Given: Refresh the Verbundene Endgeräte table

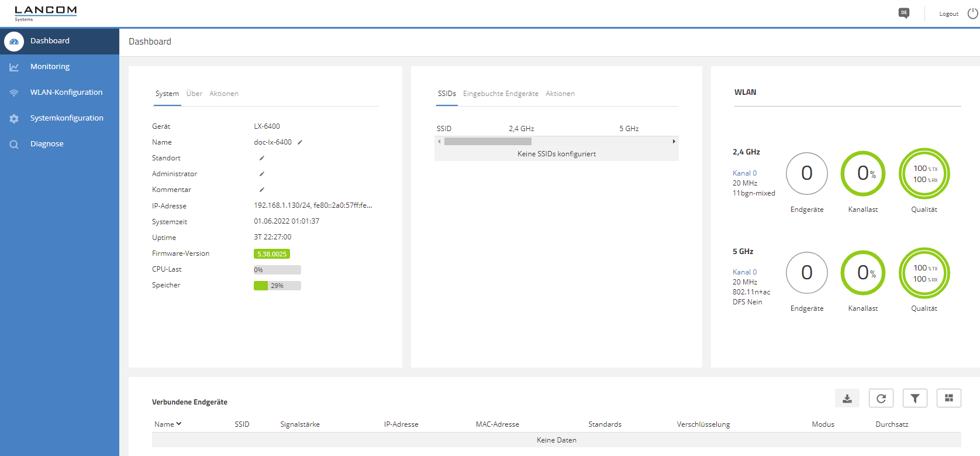Looking at the screenshot, I should click(881, 399).
